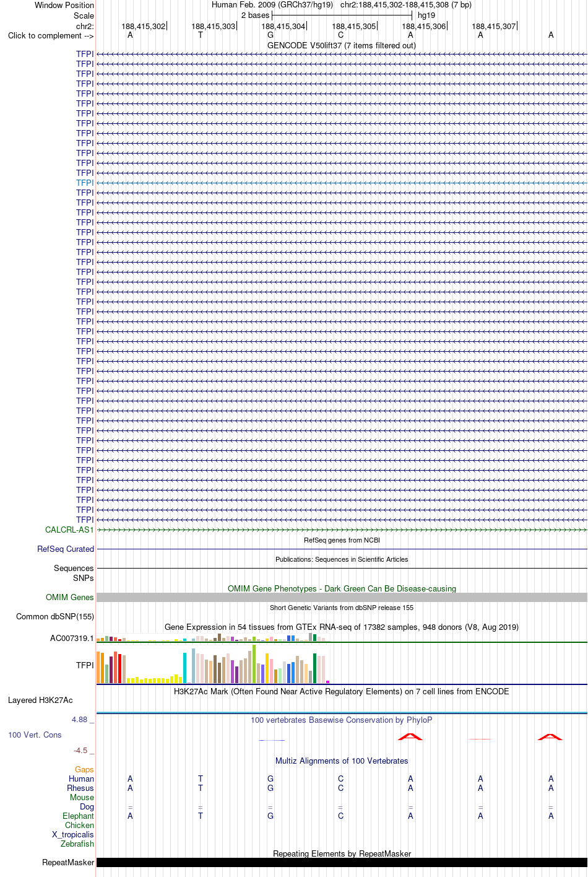This screenshot has height=877, width=588.
Task: Click the hg19 label beside the scale bar
Action: (426, 15)
